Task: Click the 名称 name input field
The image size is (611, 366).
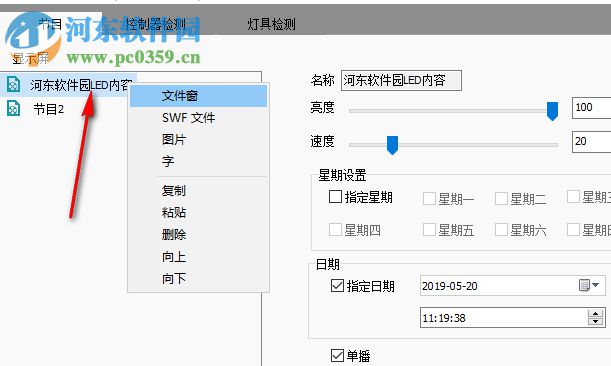Action: [401, 80]
